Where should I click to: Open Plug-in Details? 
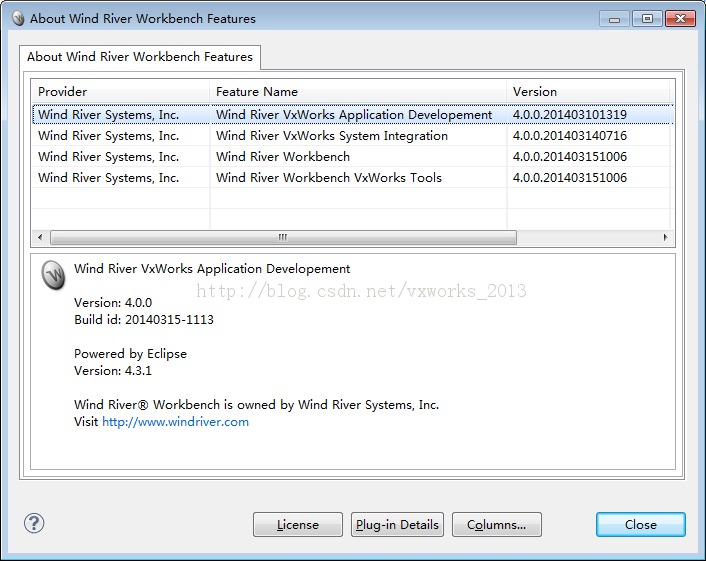point(397,525)
